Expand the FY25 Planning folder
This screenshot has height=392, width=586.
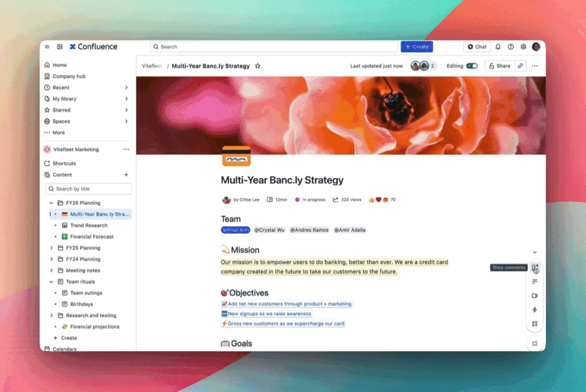pyautogui.click(x=51, y=248)
